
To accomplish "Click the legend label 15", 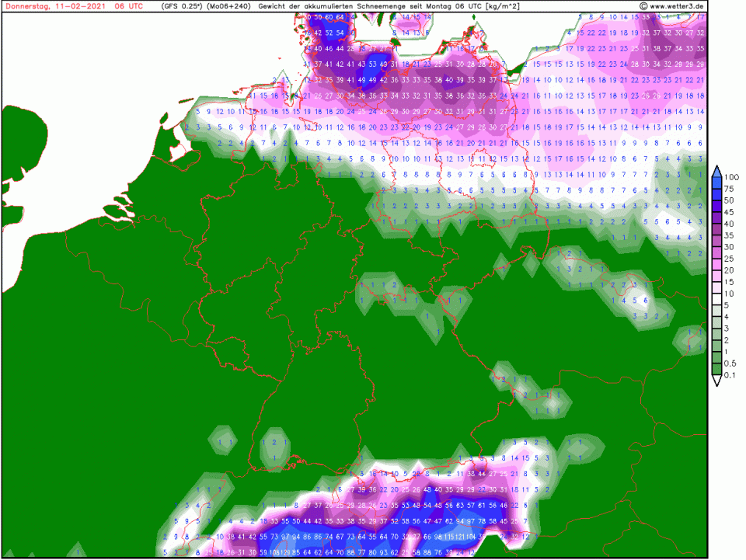I will [731, 281].
